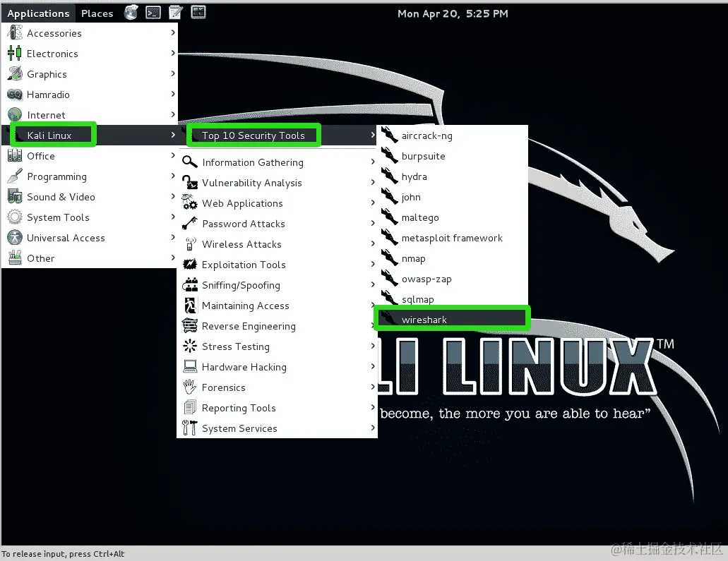This screenshot has height=561, width=728.
Task: Click the Password Attacks key icon
Action: click(x=189, y=223)
